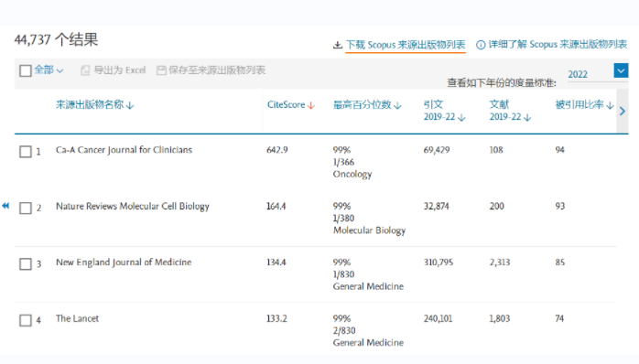Click the CiteScore value 133.2
The height and width of the screenshot is (364, 639).
click(x=276, y=318)
